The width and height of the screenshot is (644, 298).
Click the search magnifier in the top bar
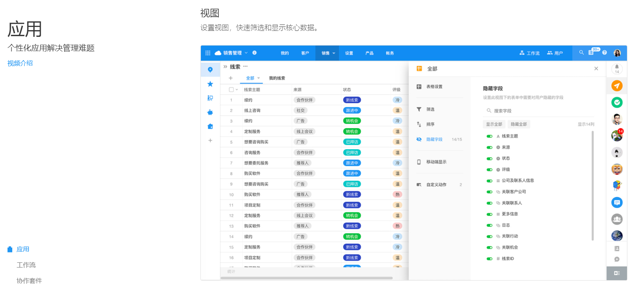(582, 52)
